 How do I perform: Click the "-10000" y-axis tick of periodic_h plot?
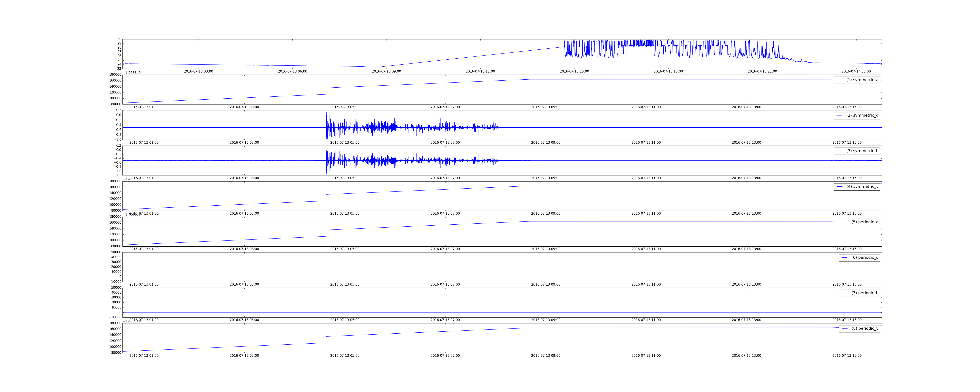pyautogui.click(x=114, y=317)
